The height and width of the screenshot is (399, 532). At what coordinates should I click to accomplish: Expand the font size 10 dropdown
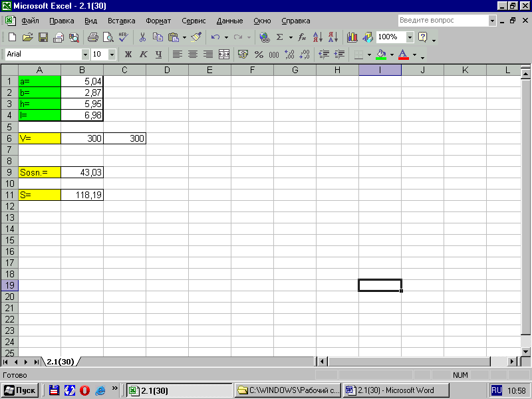112,55
